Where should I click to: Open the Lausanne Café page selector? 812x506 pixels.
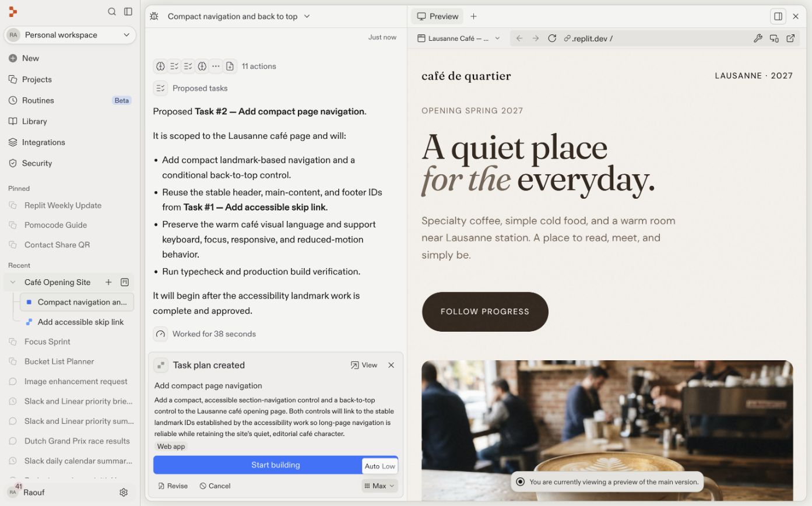[459, 38]
